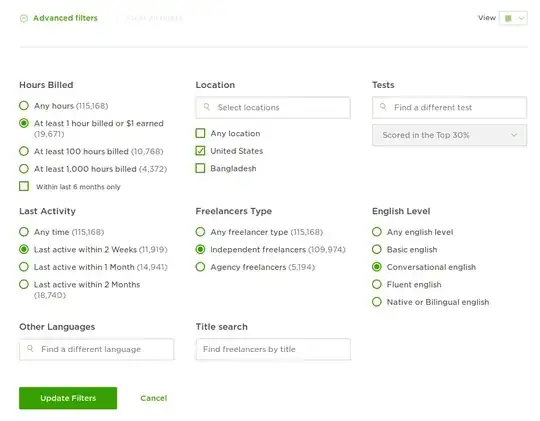This screenshot has width=540, height=421.
Task: Uncheck the United States checkbox
Action: [x=200, y=151]
